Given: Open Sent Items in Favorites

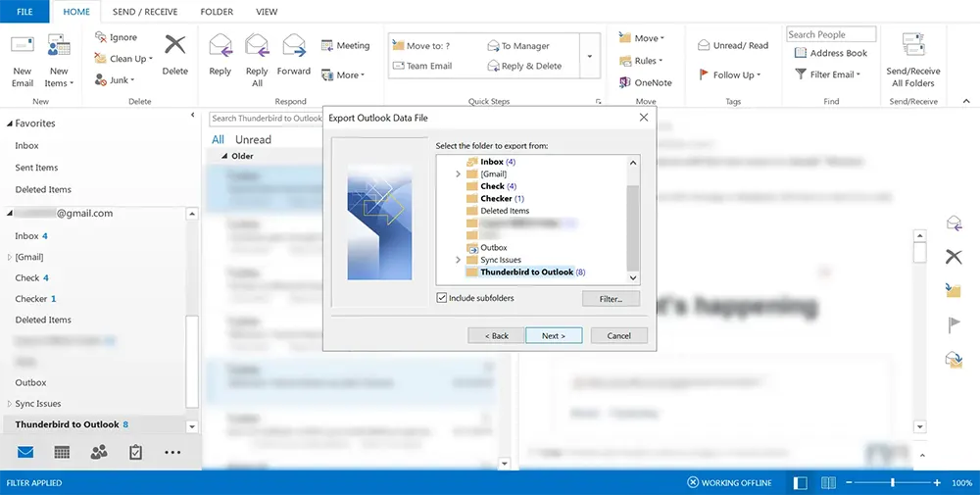Looking at the screenshot, I should tap(36, 168).
